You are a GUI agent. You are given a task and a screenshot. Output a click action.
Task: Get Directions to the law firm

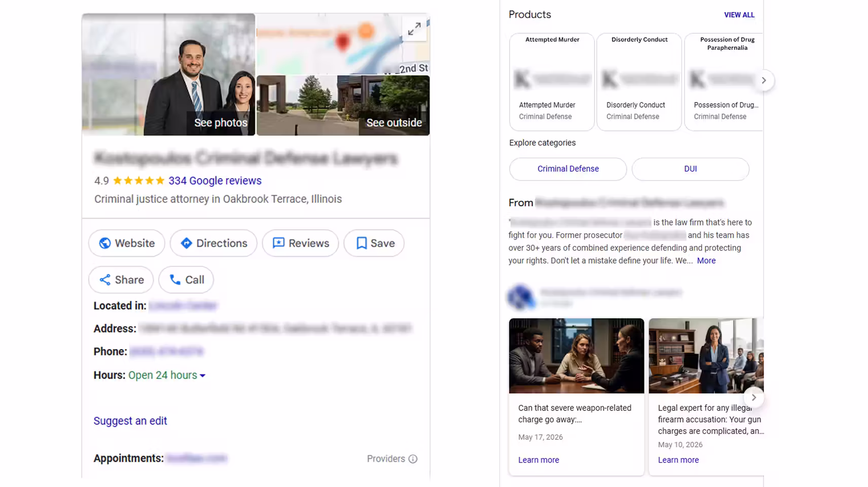(213, 243)
